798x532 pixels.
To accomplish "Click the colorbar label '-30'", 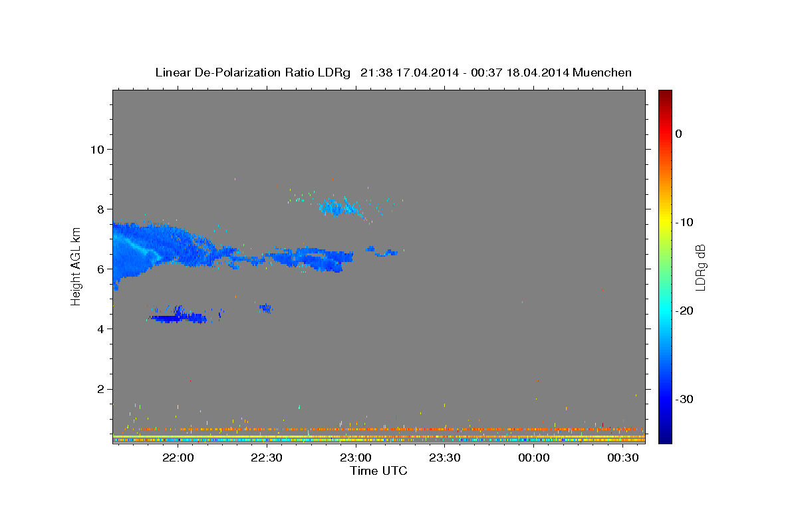I will click(685, 399).
